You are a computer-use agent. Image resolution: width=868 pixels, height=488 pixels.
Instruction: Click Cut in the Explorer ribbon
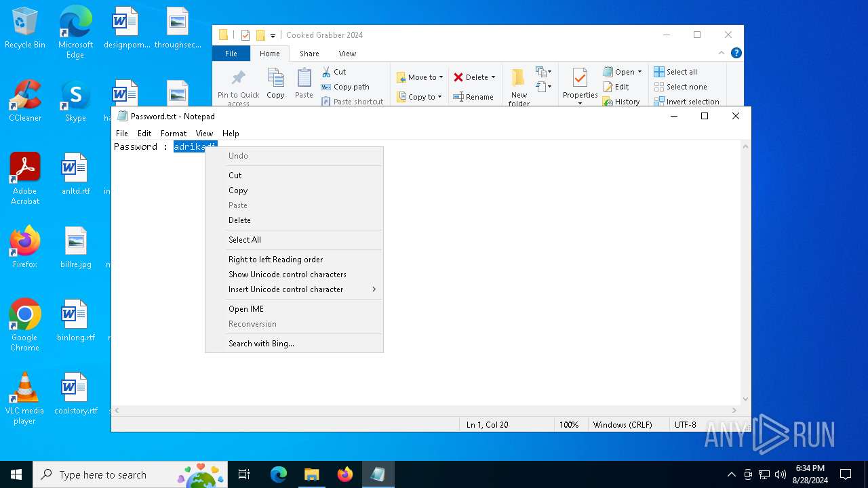334,72
